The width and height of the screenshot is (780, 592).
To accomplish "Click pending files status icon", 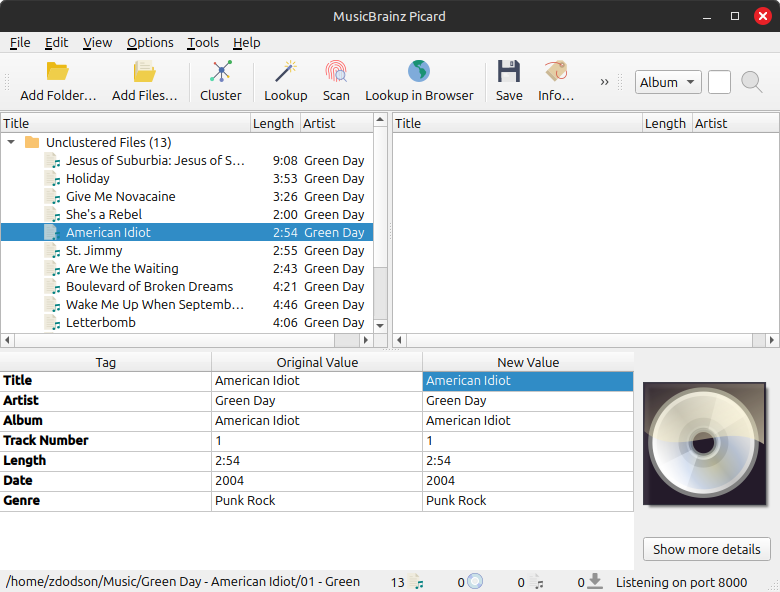I will pyautogui.click(x=536, y=582).
